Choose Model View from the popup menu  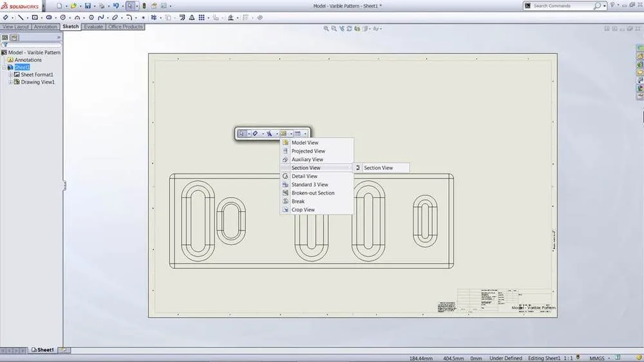317,142
